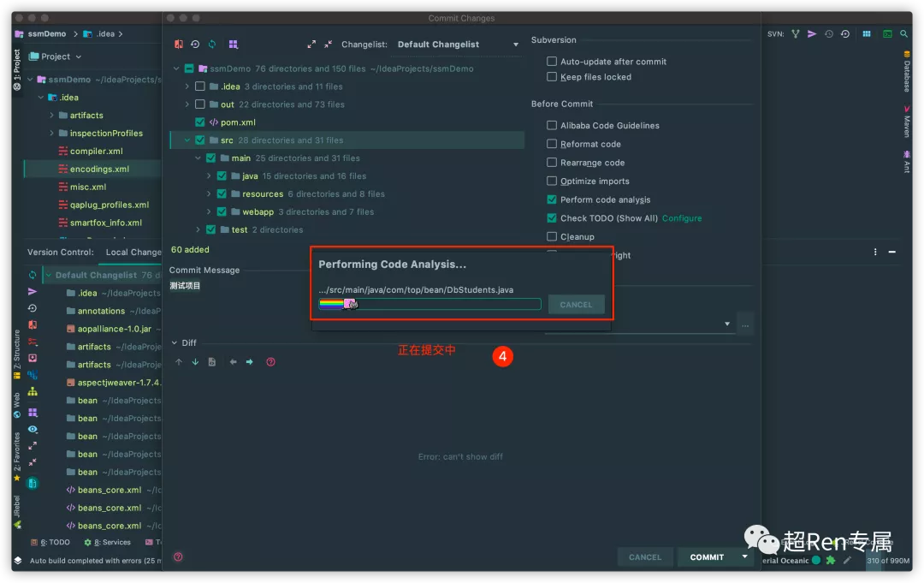Click the commit arrow in Version Control panel

(33, 291)
